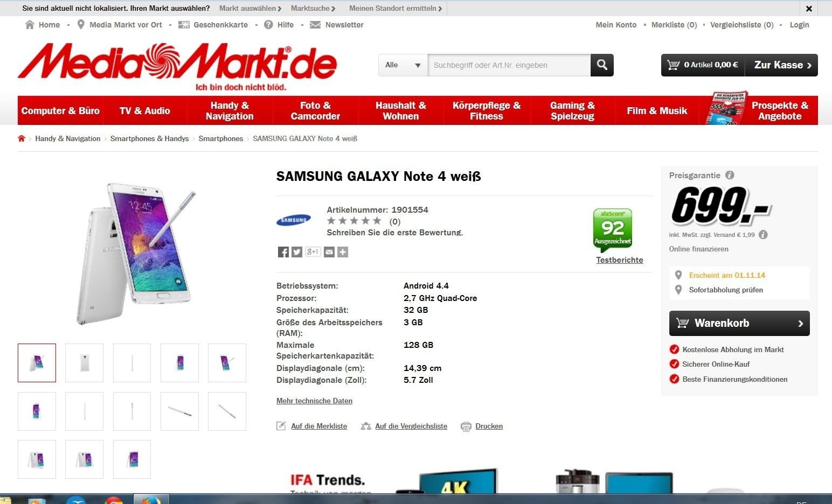Open Firefox in the taskbar
This screenshot has height=504, width=832.
tap(151, 500)
